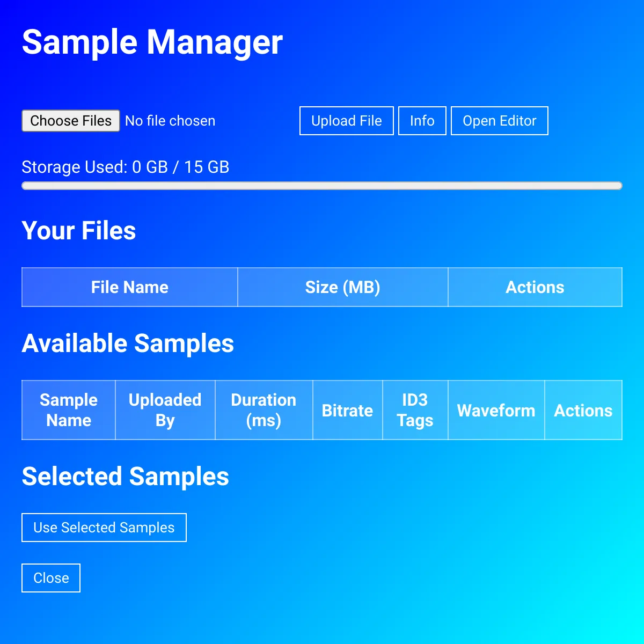Open the Info dialog
This screenshot has width=644, height=644.
(x=422, y=121)
